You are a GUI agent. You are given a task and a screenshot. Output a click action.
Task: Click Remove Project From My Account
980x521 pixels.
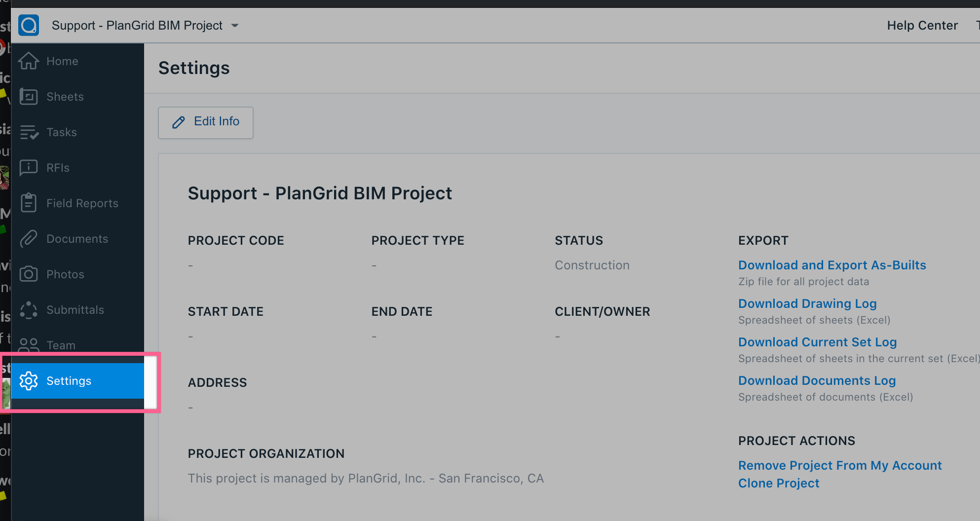[840, 465]
